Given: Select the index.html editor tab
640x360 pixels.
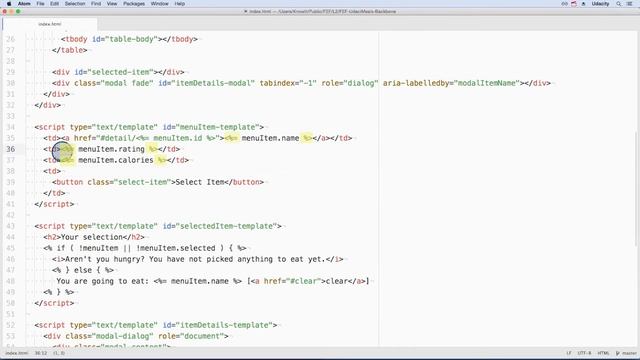Looking at the screenshot, I should click(x=50, y=24).
